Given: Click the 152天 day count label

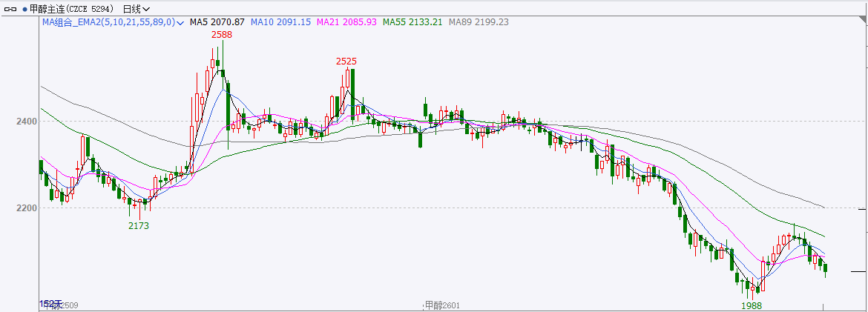Looking at the screenshot, I should point(50,304).
